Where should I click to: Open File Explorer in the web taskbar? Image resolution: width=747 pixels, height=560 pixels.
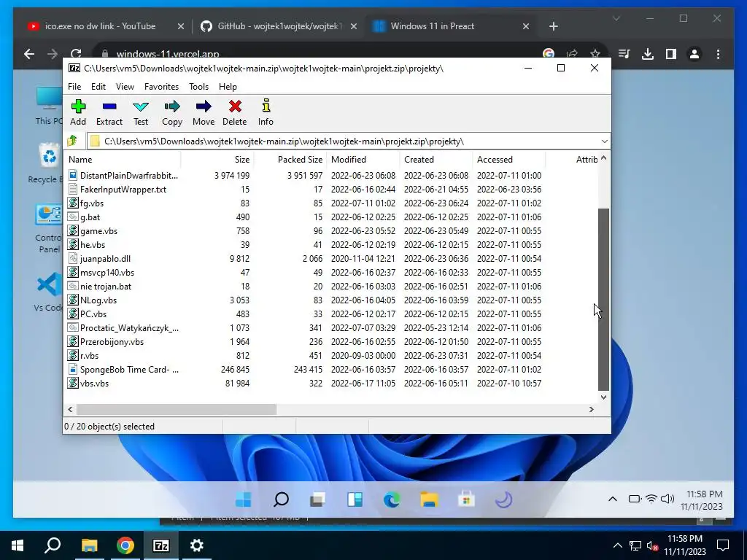[x=429, y=499]
